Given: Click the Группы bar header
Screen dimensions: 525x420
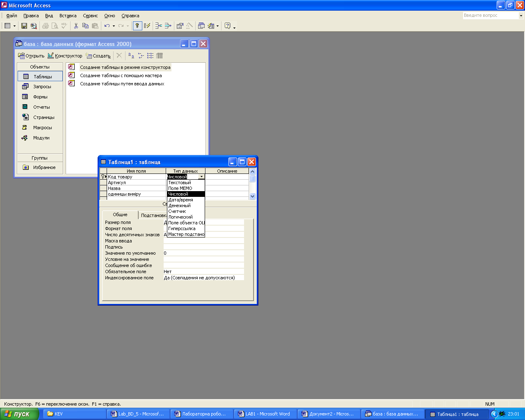Looking at the screenshot, I should point(40,158).
